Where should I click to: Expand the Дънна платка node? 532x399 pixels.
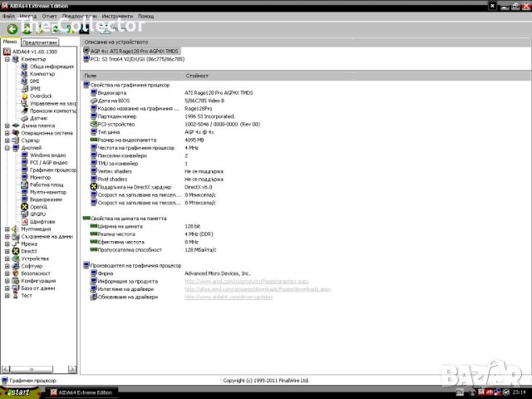(x=7, y=126)
